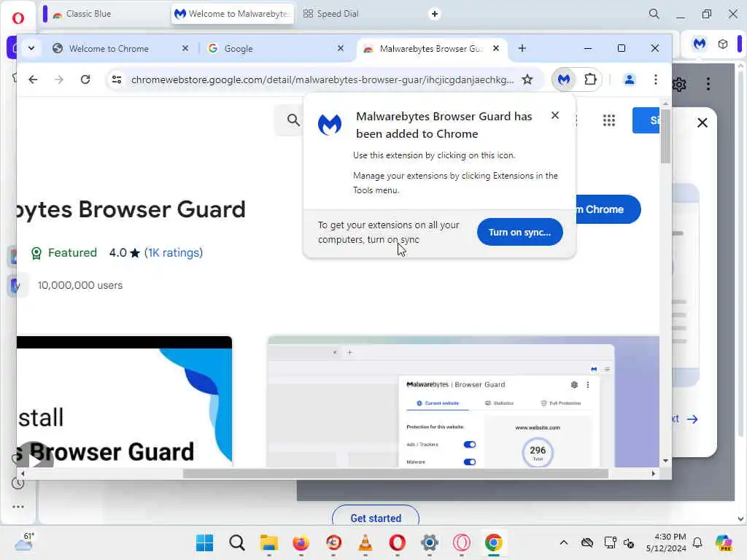
Task: Click Malwarebytes extension icon in Chrome toolbar
Action: coord(564,79)
